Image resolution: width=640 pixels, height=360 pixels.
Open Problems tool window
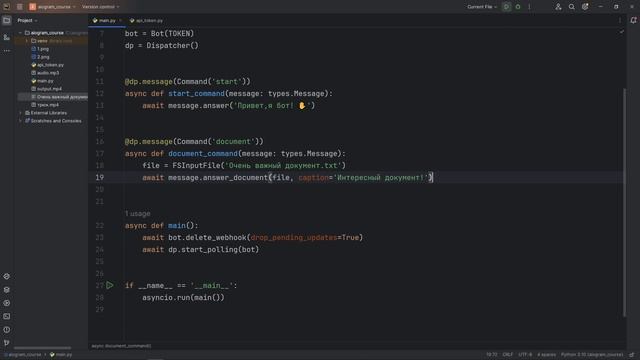click(x=7, y=330)
